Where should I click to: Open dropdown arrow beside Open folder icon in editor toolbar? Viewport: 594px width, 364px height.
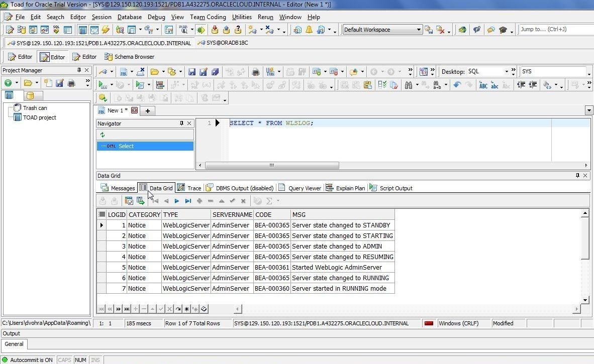pos(163,71)
